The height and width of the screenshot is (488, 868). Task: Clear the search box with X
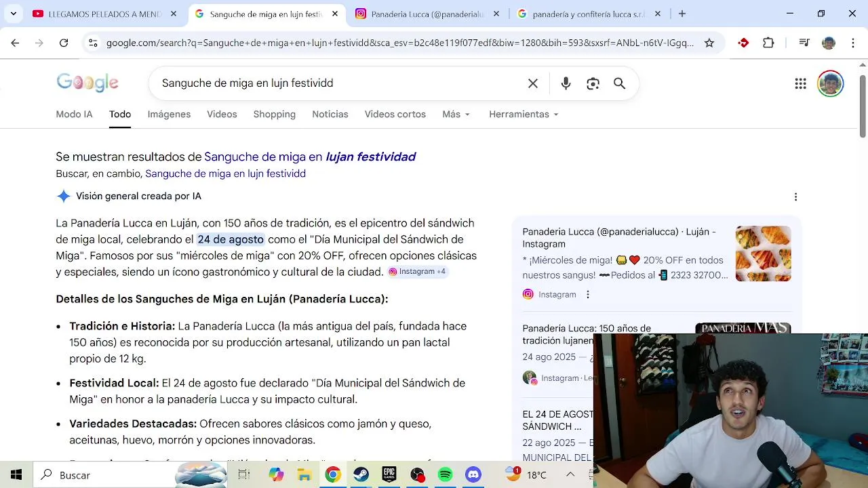pyautogui.click(x=533, y=83)
